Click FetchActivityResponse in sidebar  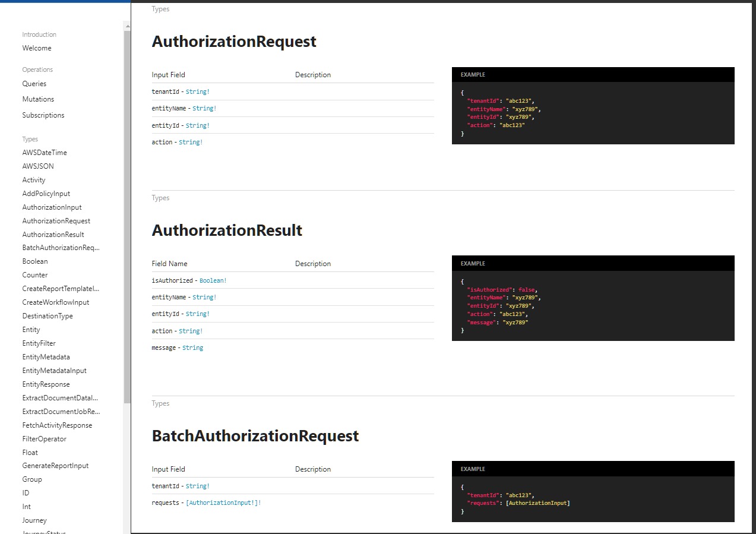[57, 425]
